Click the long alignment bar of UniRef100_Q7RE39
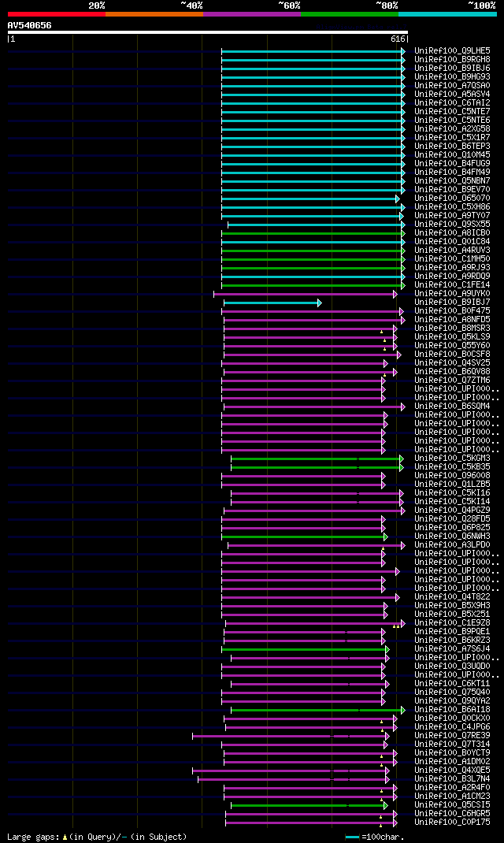The width and height of the screenshot is (504, 843). pyautogui.click(x=291, y=737)
